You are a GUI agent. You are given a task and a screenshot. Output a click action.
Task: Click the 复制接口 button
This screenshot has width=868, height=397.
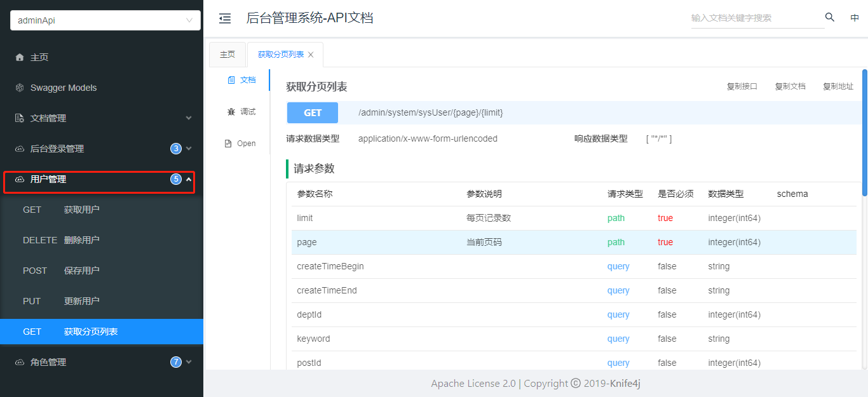tap(742, 86)
